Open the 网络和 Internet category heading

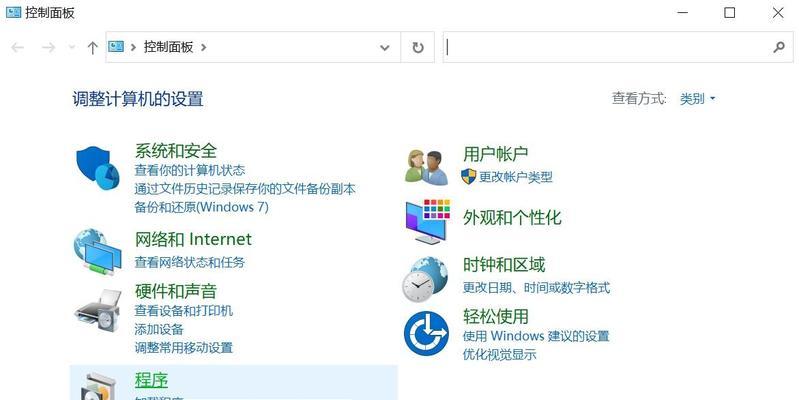coord(193,239)
